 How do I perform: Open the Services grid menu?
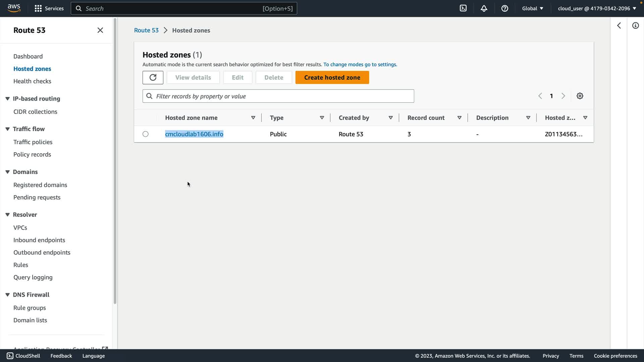pyautogui.click(x=49, y=8)
